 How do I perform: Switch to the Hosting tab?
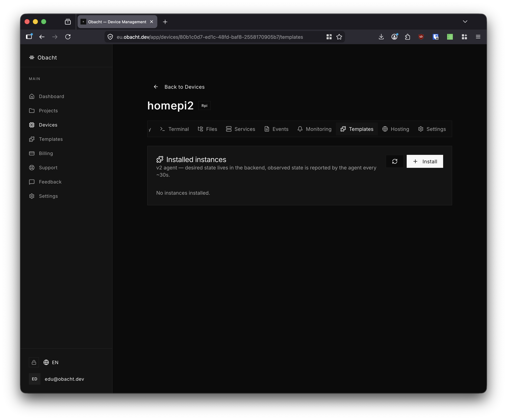pyautogui.click(x=396, y=129)
